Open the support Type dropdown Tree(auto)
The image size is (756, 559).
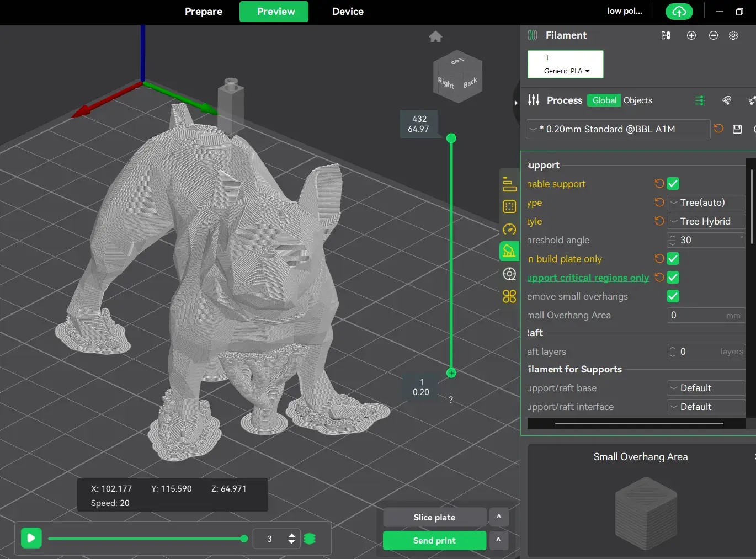pos(706,203)
